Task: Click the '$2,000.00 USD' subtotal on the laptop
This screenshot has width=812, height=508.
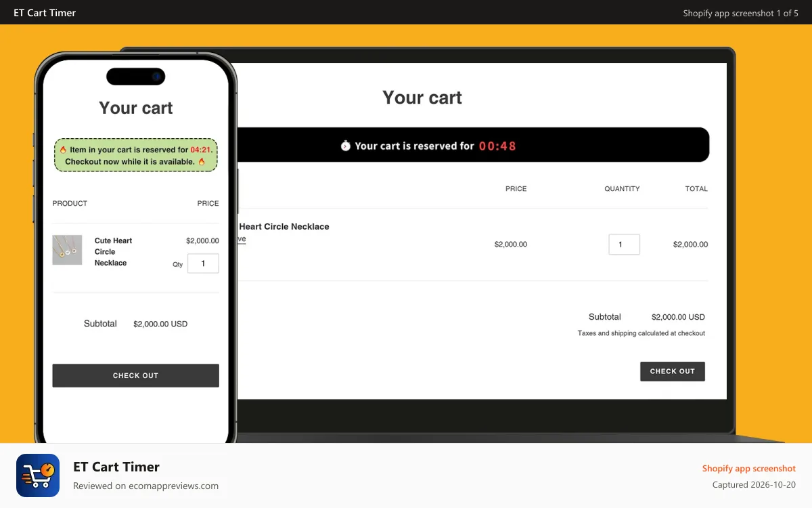Action: click(x=678, y=317)
